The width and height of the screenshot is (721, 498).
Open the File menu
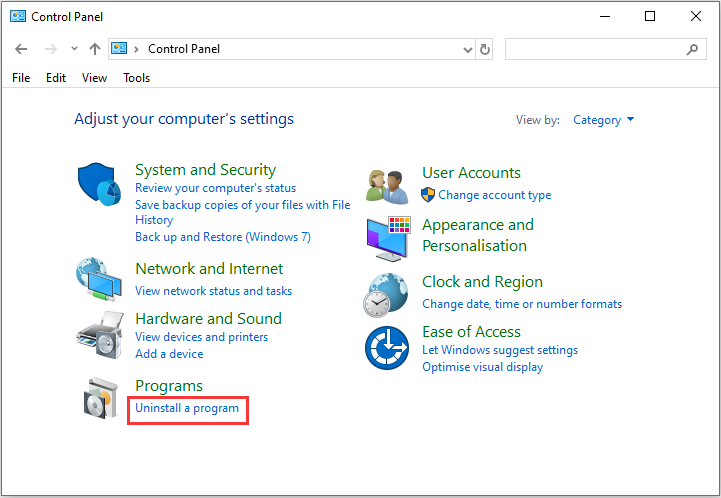(21, 78)
